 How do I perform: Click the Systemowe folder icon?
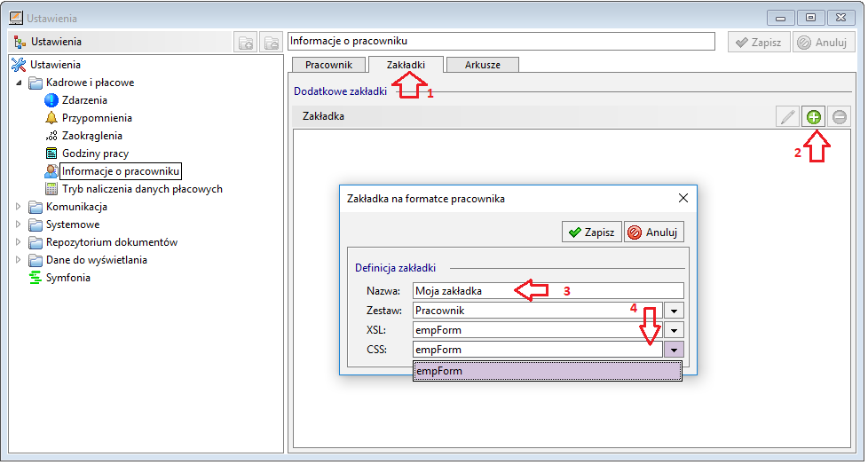(36, 225)
